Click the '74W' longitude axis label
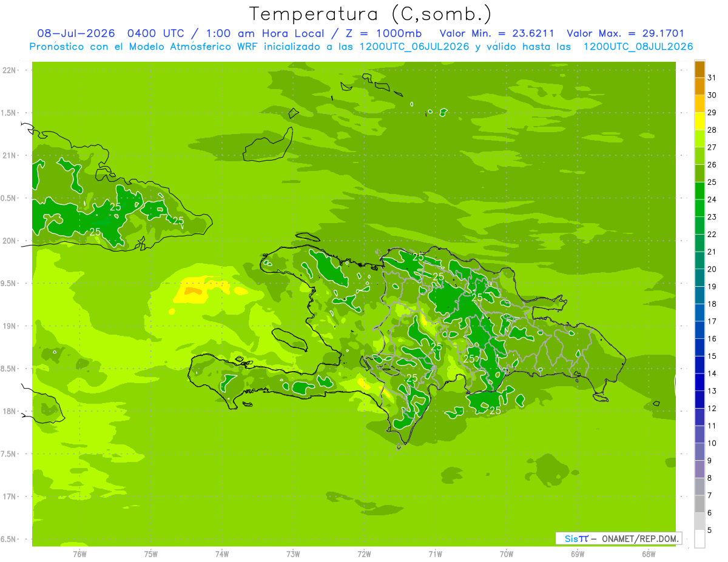 [x=221, y=554]
